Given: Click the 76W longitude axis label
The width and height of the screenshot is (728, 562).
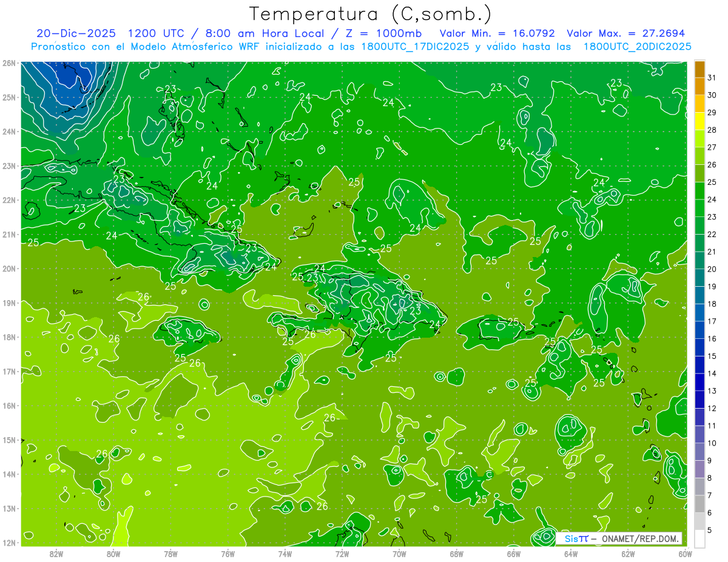Looking at the screenshot, I should tap(227, 554).
